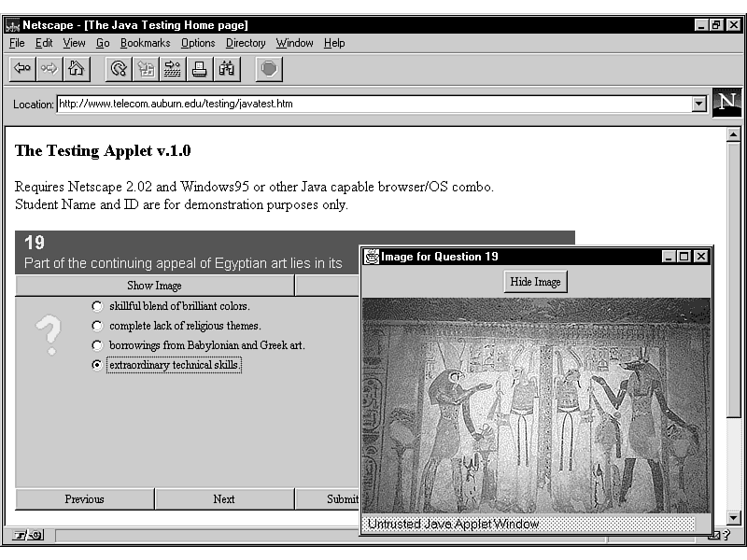Click the scrollbar down arrow
The width and height of the screenshot is (747, 560).
tap(734, 517)
